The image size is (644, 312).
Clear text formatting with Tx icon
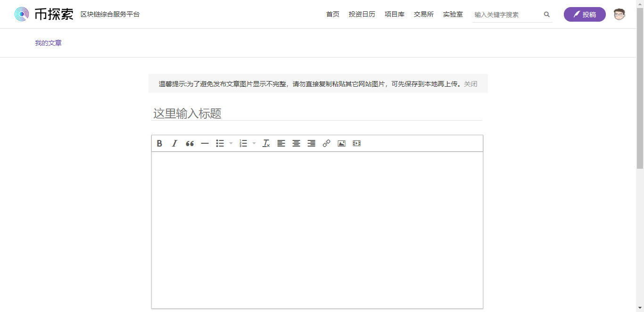[266, 143]
